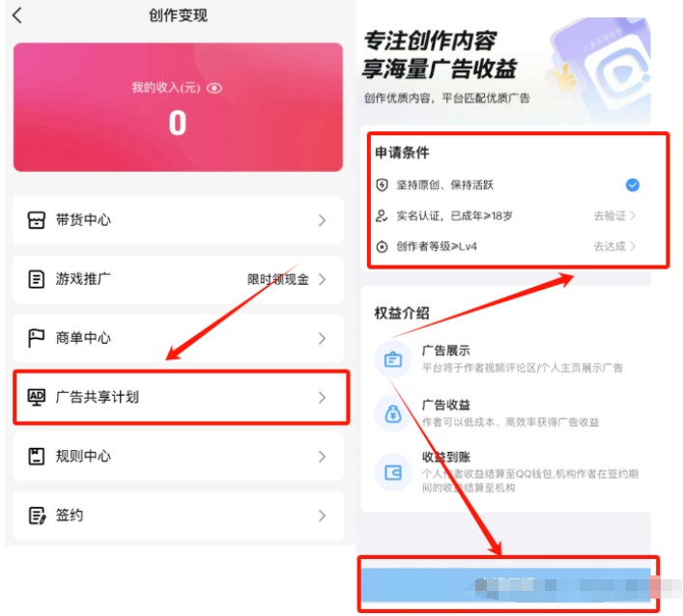Click the 带货中心 shop icon

(36, 220)
